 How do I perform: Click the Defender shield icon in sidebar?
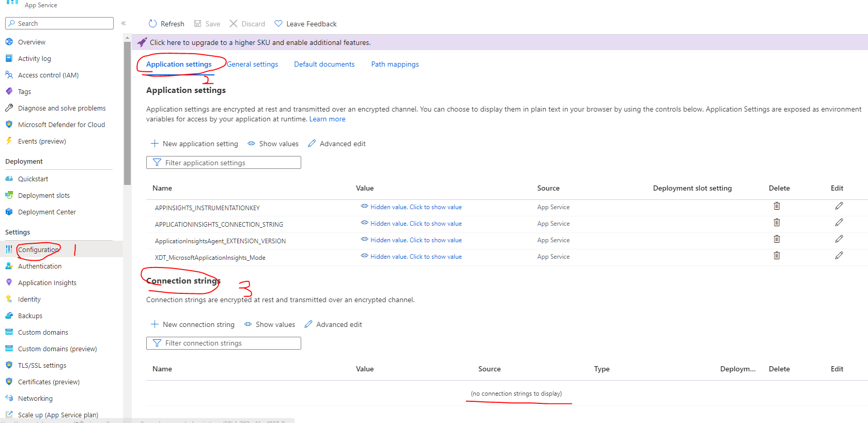coord(9,124)
